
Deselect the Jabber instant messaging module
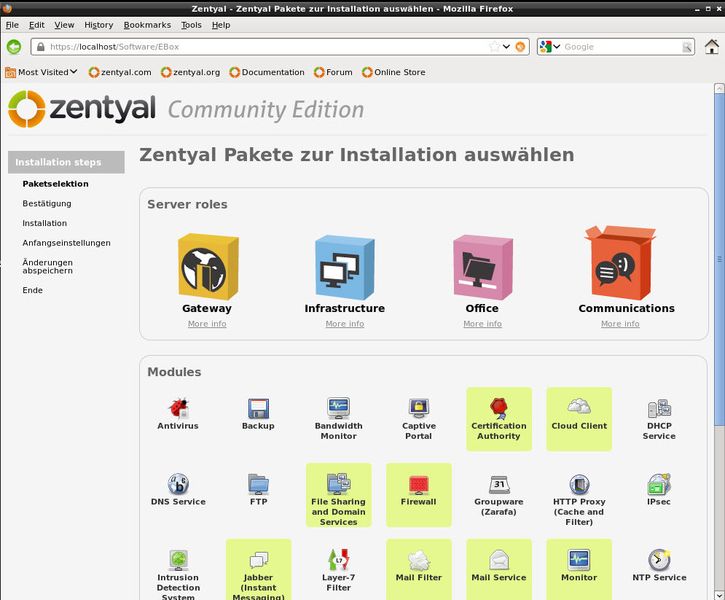pos(258,569)
